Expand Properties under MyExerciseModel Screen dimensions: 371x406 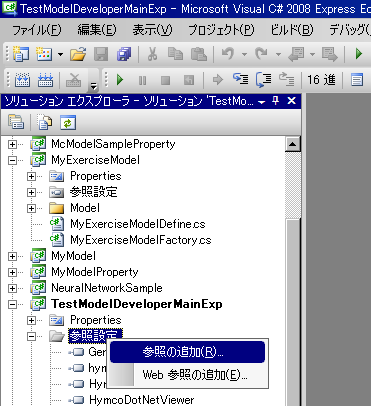click(31, 176)
